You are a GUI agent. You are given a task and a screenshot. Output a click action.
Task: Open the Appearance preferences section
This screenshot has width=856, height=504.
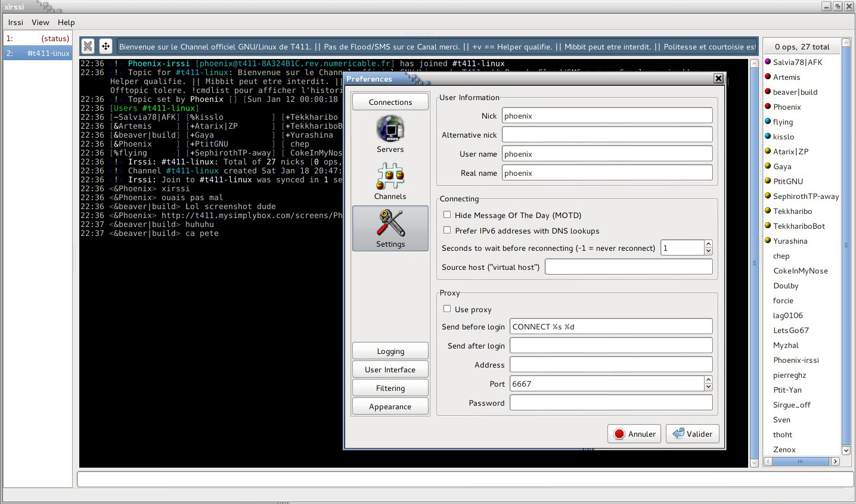390,406
